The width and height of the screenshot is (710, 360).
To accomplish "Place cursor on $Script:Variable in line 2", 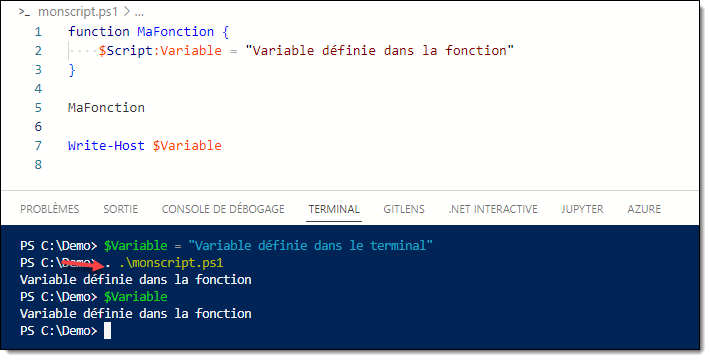I will coord(160,50).
